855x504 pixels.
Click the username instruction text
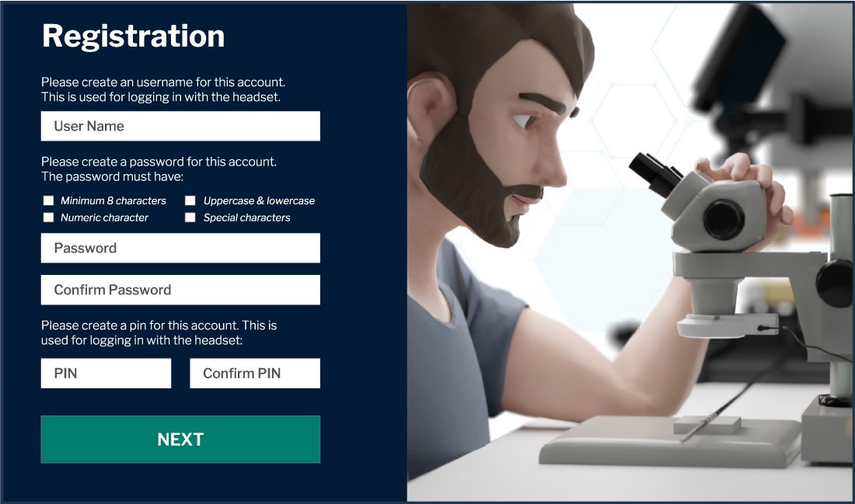[x=163, y=89]
